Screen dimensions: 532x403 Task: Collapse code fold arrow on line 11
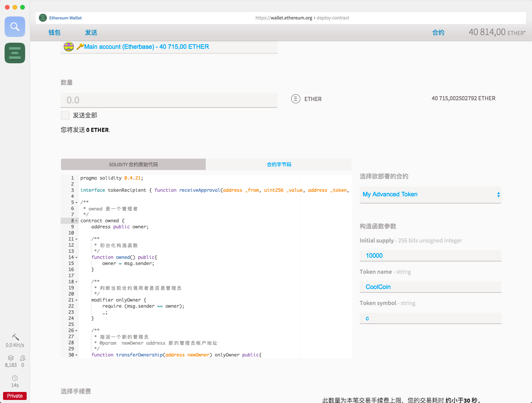(x=76, y=239)
